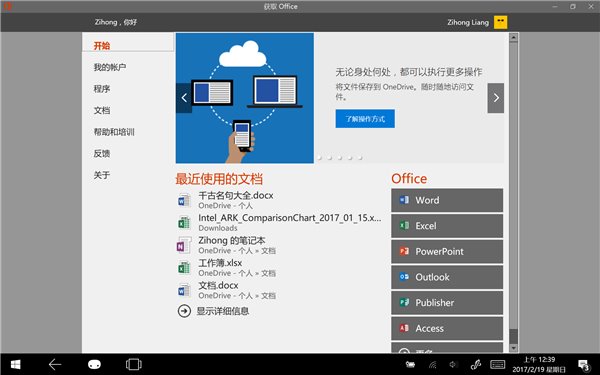Open Intel_ARK_ComparisonChart spreadsheet
Image resolution: width=600 pixels, height=375 pixels.
click(x=290, y=218)
